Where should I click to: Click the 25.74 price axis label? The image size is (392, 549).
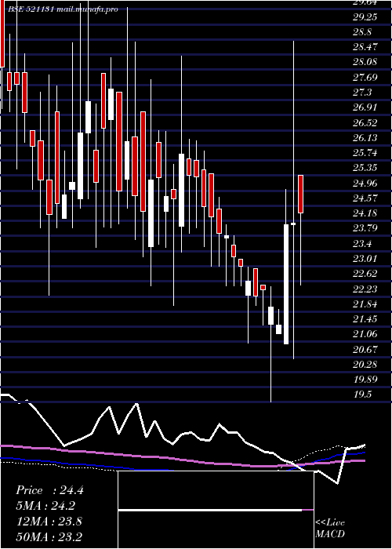365,153
